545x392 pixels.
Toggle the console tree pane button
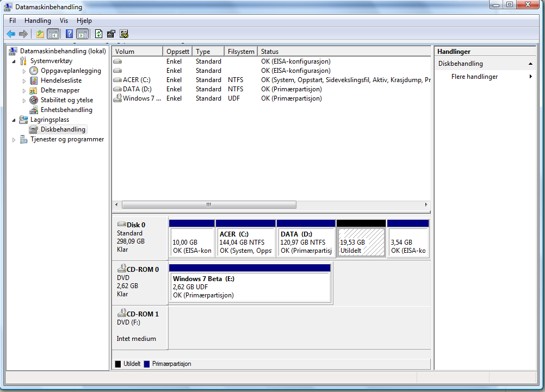click(x=53, y=34)
